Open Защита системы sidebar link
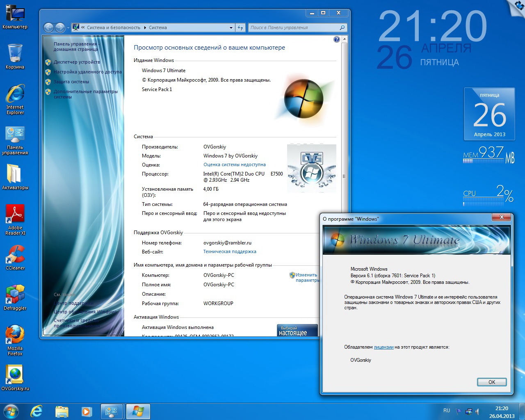Screen dimensions: 525x420 point(71,82)
